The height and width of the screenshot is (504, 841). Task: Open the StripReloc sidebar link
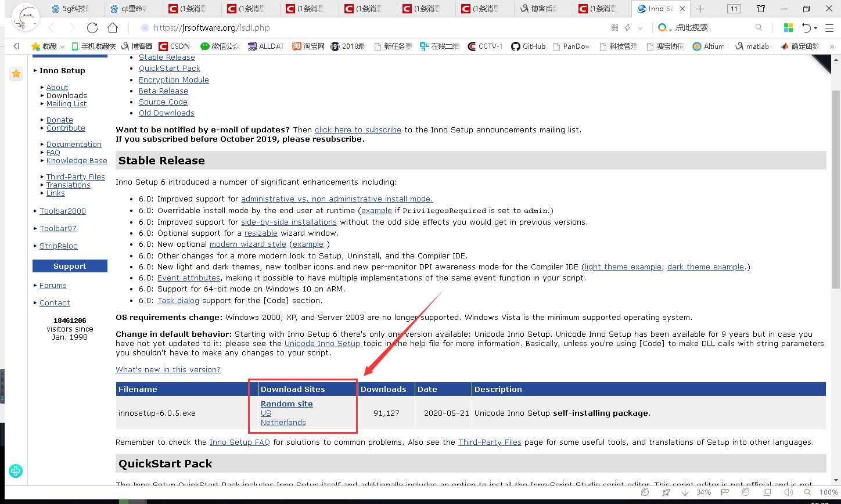[58, 246]
